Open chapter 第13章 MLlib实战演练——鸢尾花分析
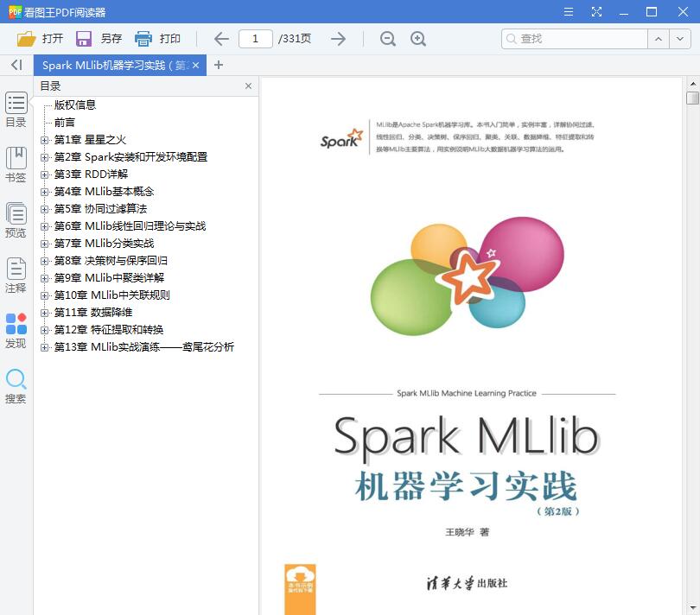This screenshot has height=615, width=700. 143,347
